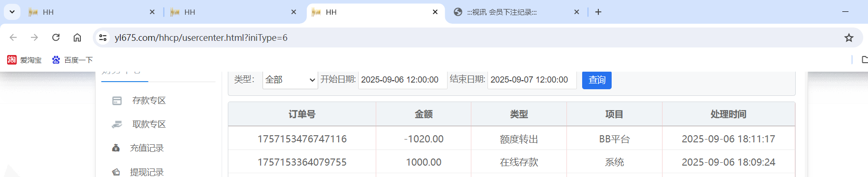This screenshot has width=868, height=177.
Task: Open the 爱淘宝 bookmark
Action: (24, 60)
